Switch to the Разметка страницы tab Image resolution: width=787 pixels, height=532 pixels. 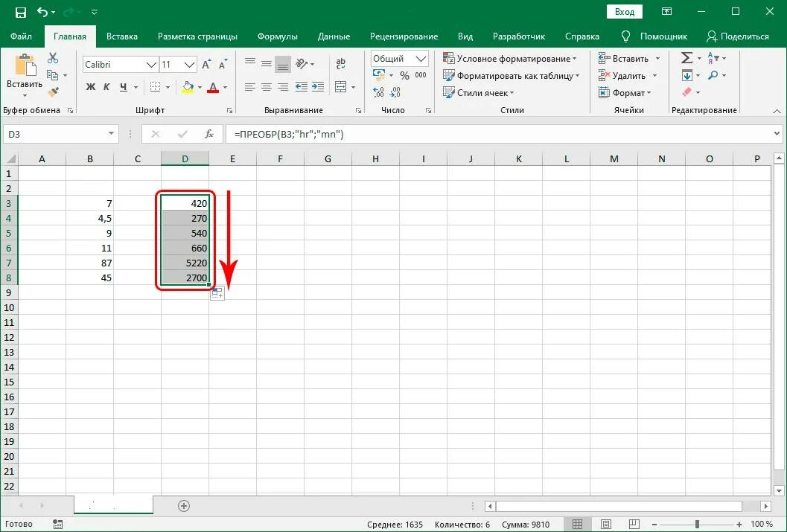tap(197, 36)
